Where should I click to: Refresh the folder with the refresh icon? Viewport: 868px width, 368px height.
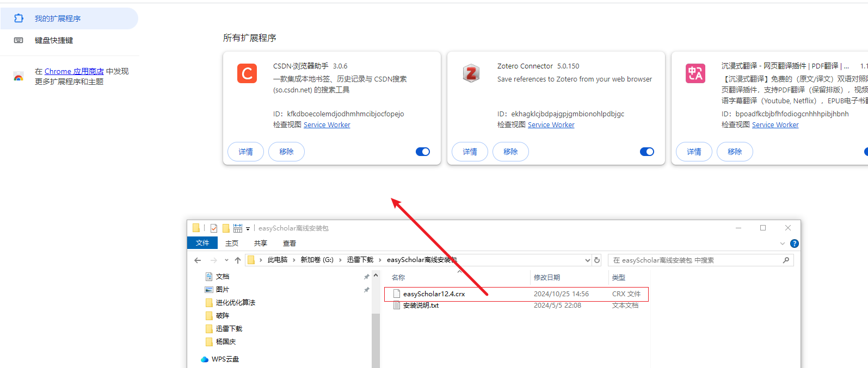click(597, 260)
